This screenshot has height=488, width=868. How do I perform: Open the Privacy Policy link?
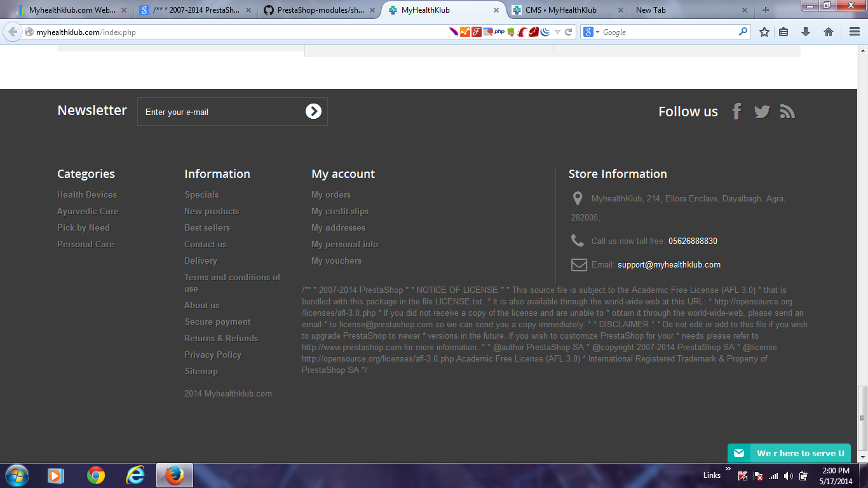[x=213, y=355]
